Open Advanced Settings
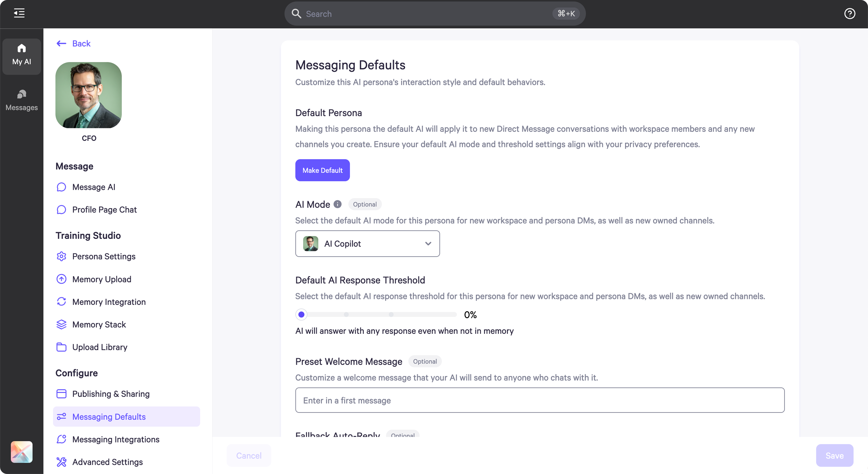 [107, 462]
